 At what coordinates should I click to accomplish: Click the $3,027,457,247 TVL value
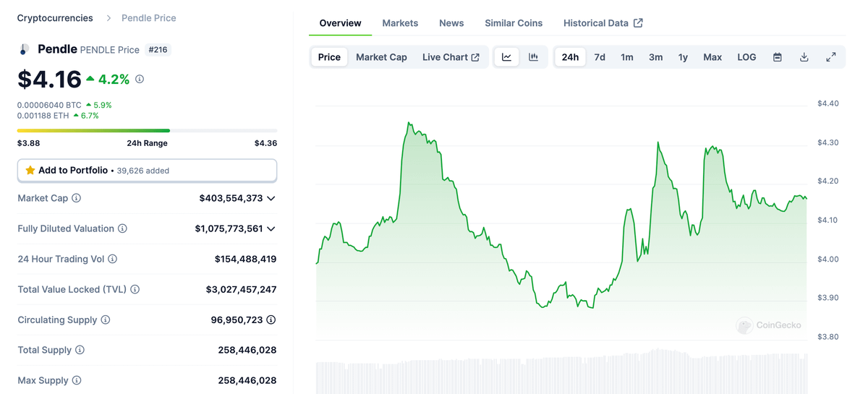[241, 289]
